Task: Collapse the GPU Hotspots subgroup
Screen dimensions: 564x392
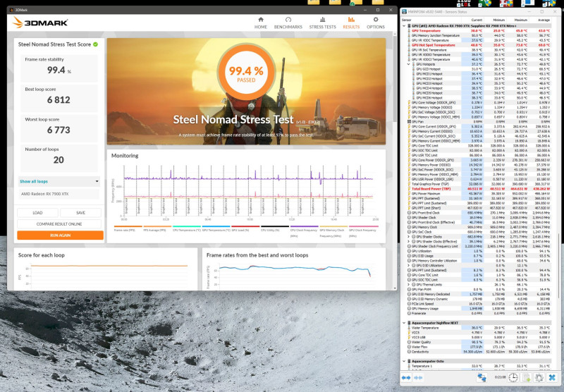Action: click(409, 64)
